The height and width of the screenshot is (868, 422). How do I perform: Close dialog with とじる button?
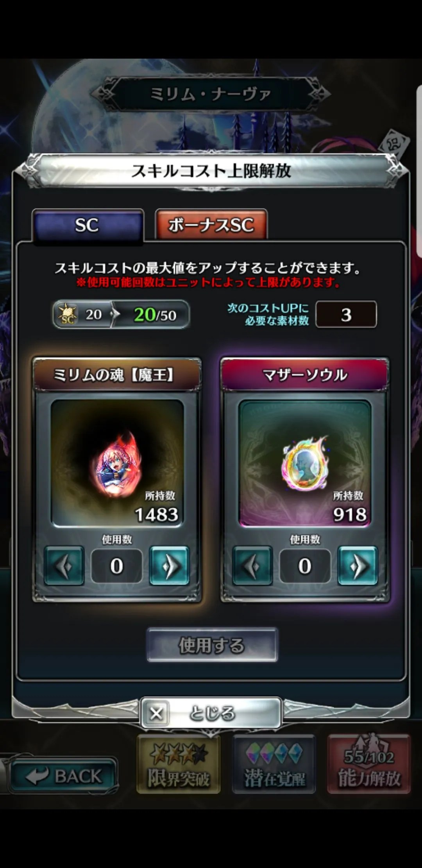click(x=211, y=713)
